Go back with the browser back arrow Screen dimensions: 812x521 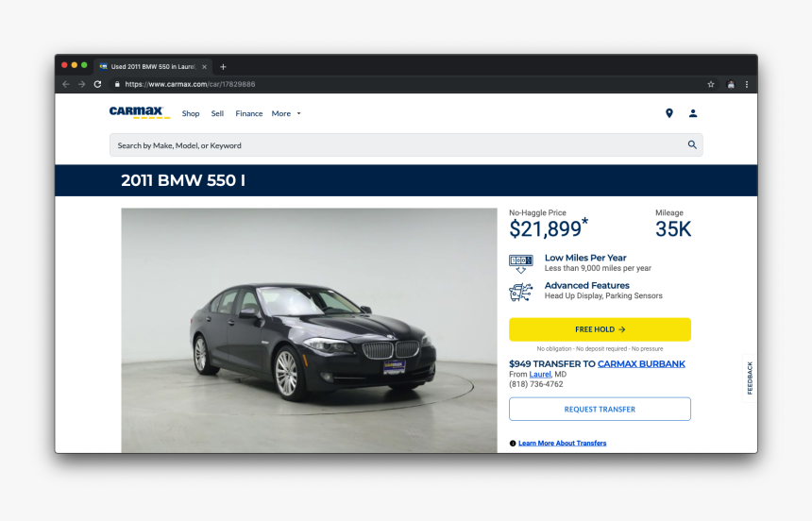pos(66,84)
